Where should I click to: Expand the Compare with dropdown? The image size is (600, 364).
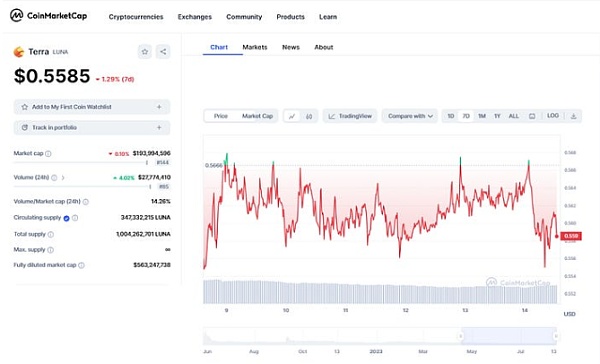click(410, 116)
